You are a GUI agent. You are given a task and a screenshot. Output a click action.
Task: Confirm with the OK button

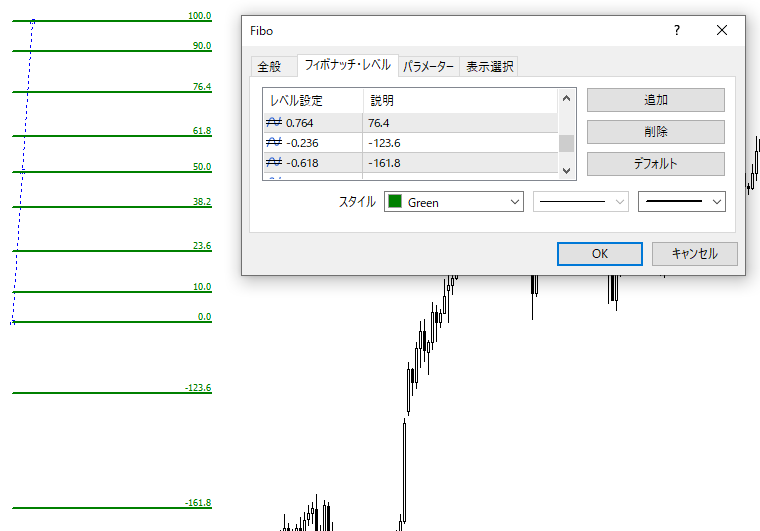tap(599, 254)
